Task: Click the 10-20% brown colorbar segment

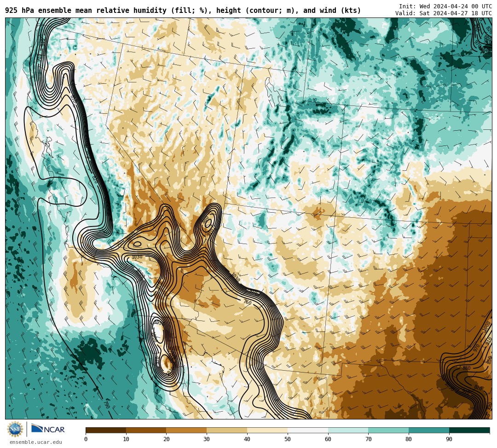Action: pyautogui.click(x=146, y=430)
